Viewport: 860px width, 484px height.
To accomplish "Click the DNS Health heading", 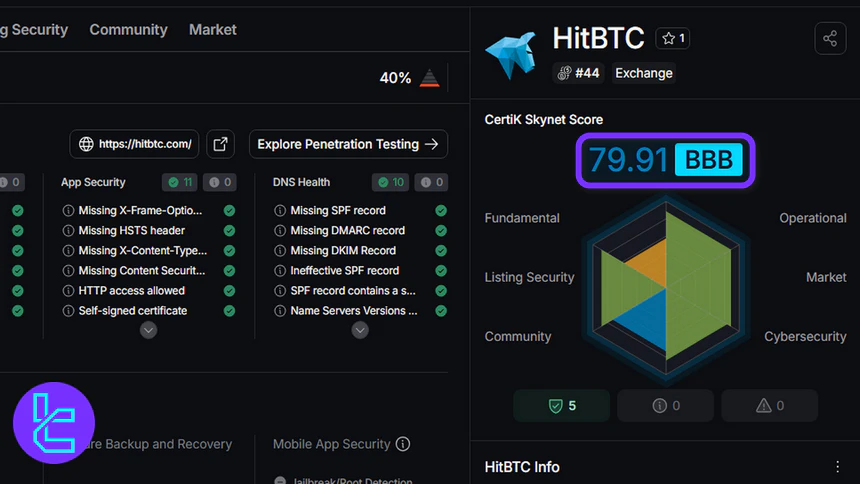I will [301, 182].
